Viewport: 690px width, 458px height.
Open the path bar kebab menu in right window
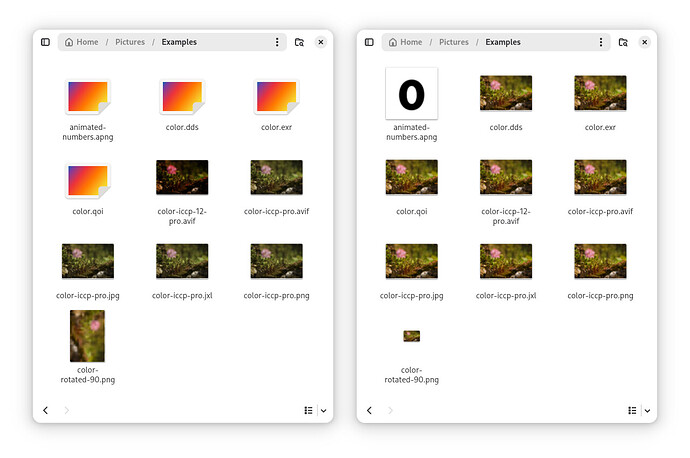601,42
